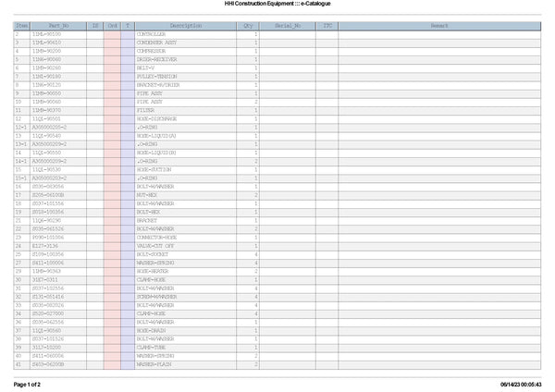
Task: Click the Item column header
Action: tap(22, 25)
